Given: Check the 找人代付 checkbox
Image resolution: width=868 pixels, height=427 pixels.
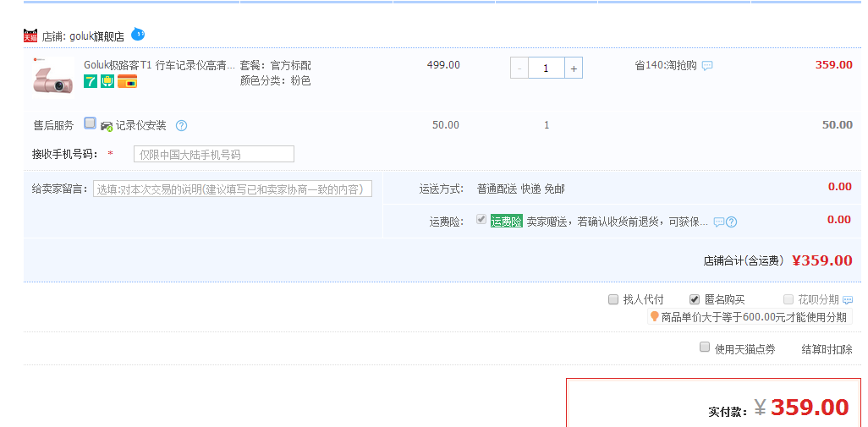Looking at the screenshot, I should pos(613,299).
